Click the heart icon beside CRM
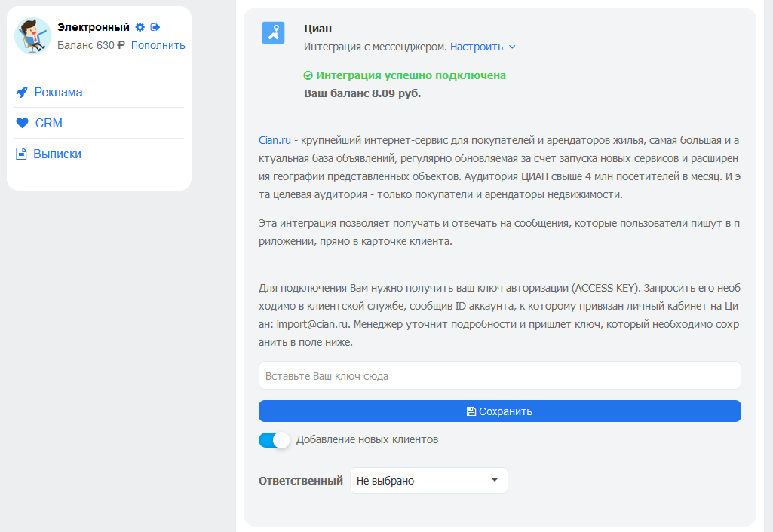This screenshot has height=532, width=773. (x=22, y=123)
